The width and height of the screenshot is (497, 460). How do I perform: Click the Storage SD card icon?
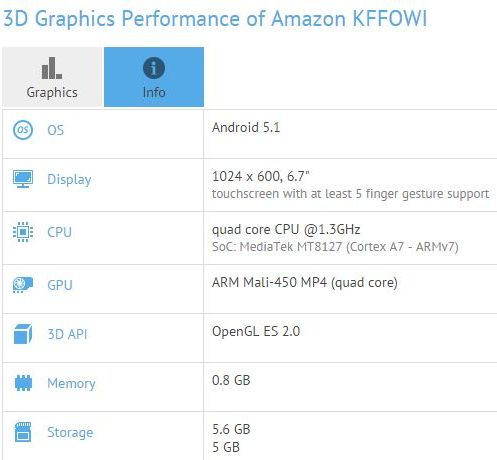point(23,432)
